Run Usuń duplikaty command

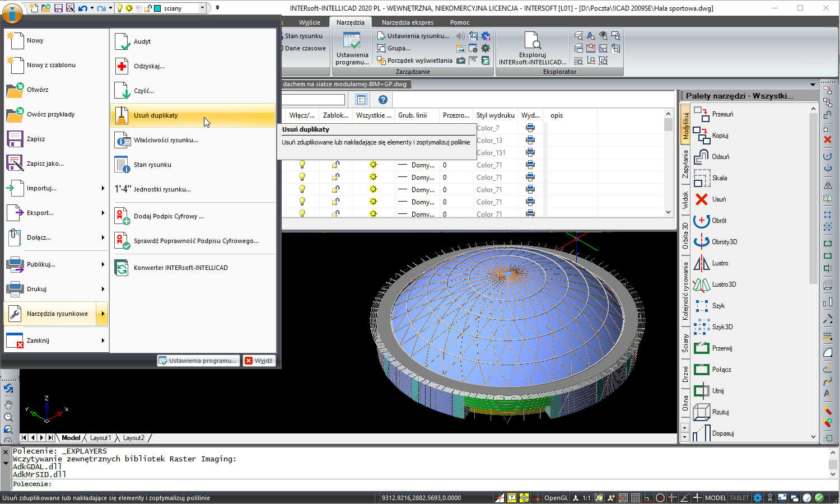[193, 115]
